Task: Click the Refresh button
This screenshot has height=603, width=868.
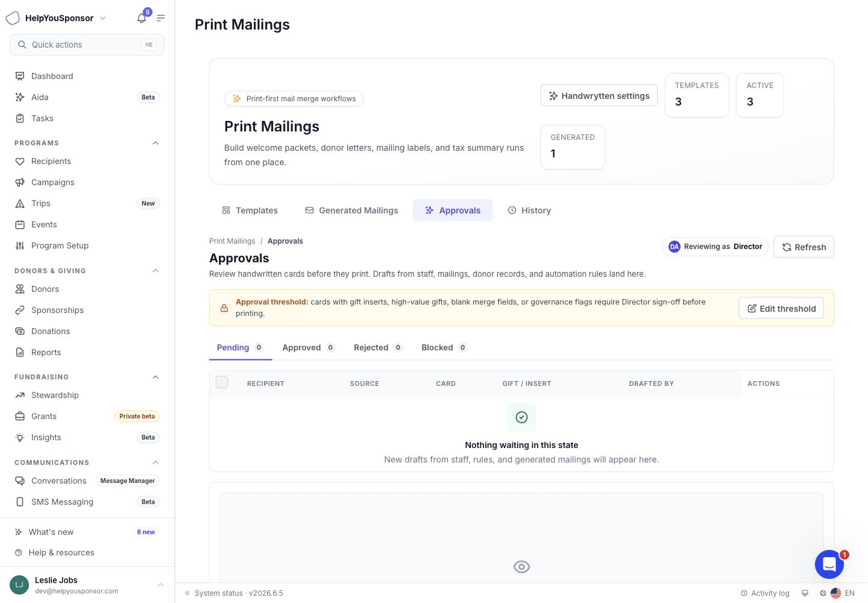Action: point(804,247)
